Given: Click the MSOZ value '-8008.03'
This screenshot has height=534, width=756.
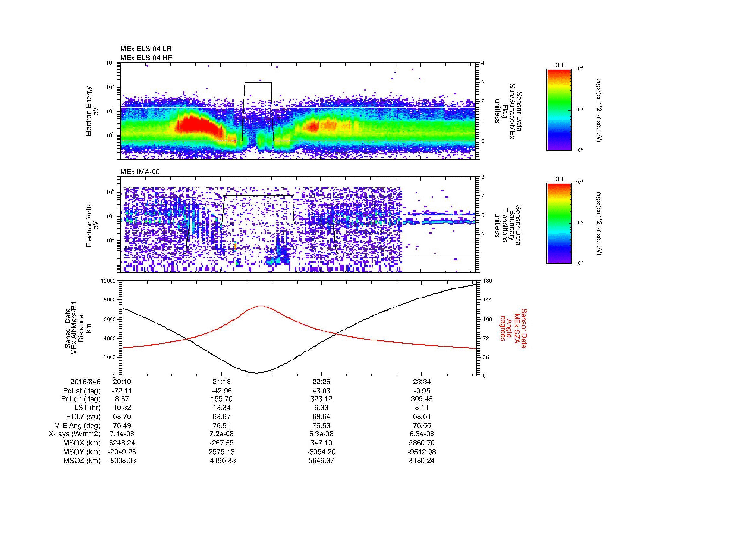Looking at the screenshot, I should pos(122,461).
